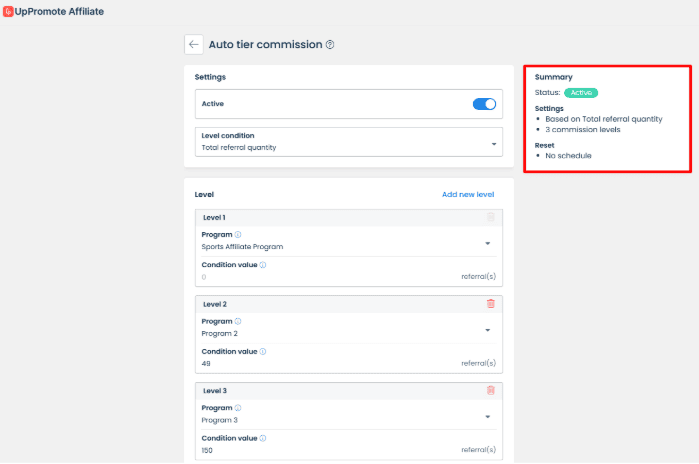
Task: Click info icon next to Level 3 Condition value
Action: coord(263,438)
